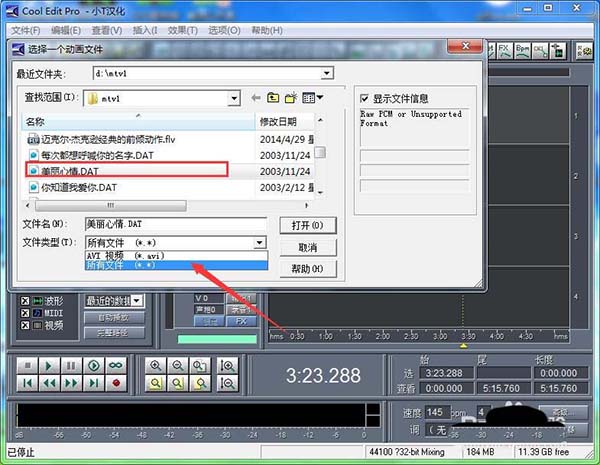Click the 名称 column header
The width and height of the screenshot is (600, 465).
tap(138, 122)
